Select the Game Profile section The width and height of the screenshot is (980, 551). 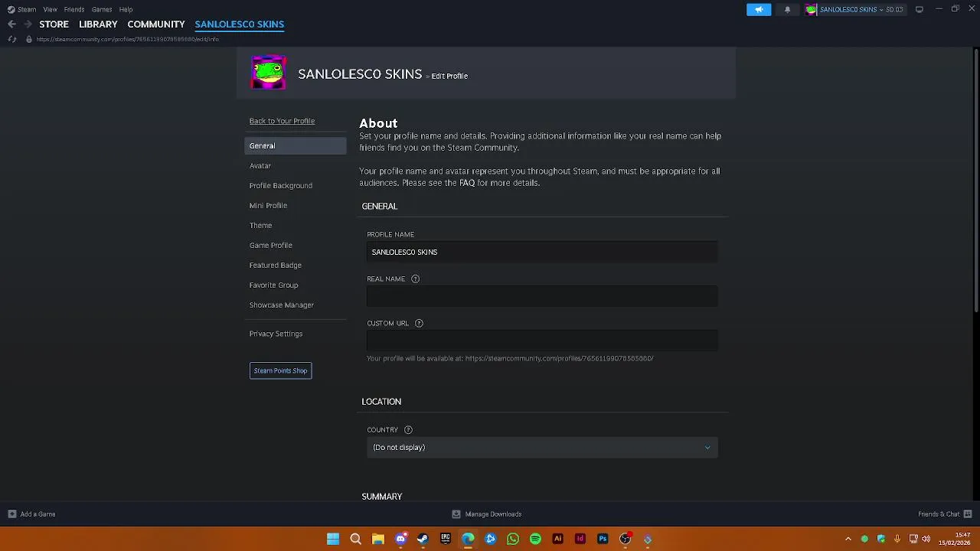point(271,245)
